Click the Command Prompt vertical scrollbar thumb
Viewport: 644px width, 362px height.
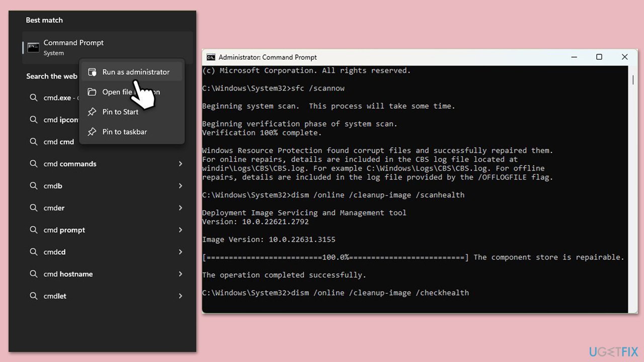[632, 80]
